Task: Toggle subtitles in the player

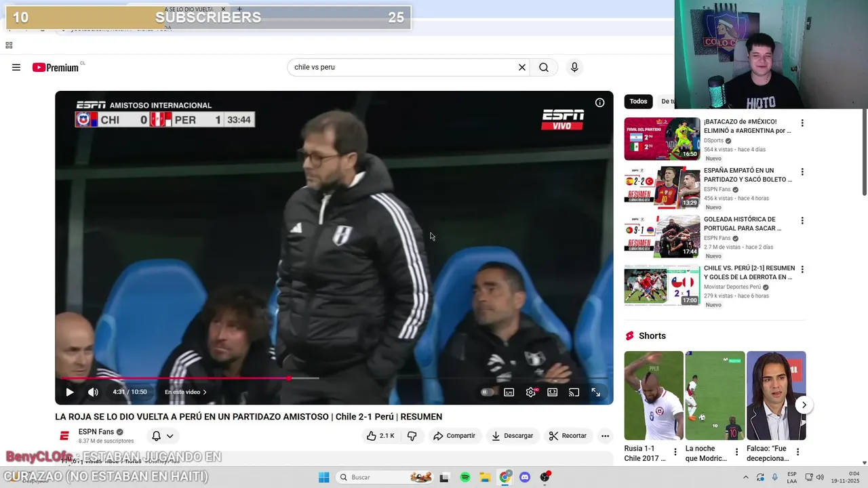Action: tap(509, 392)
